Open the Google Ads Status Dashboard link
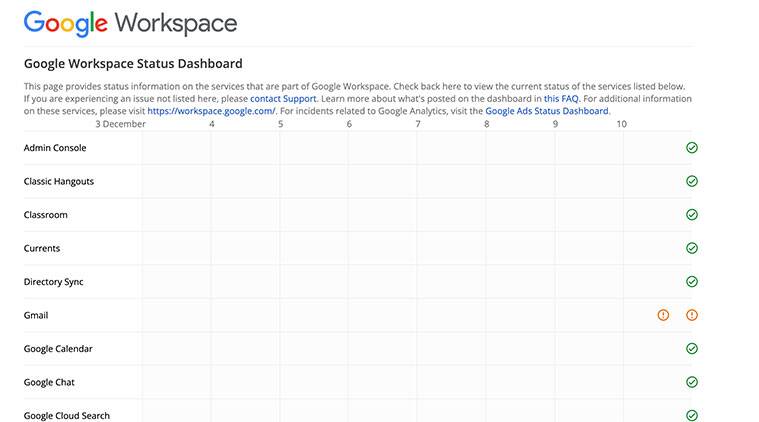This screenshot has width=759, height=422. (547, 111)
